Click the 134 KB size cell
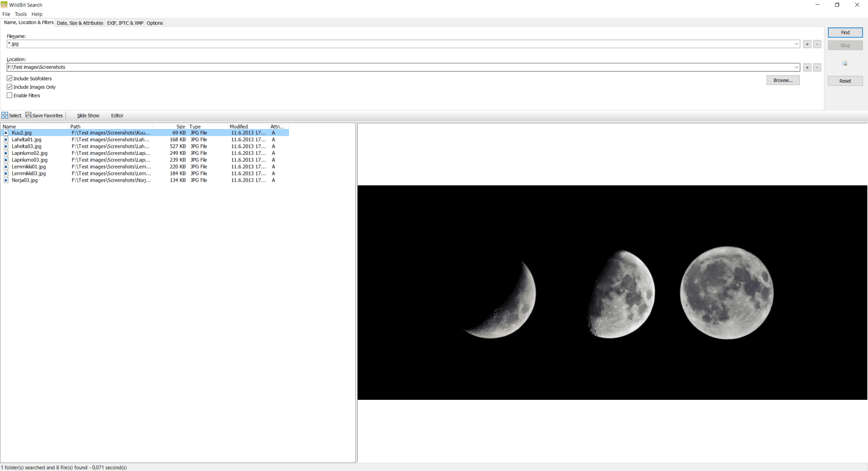868x471 pixels. [178, 180]
